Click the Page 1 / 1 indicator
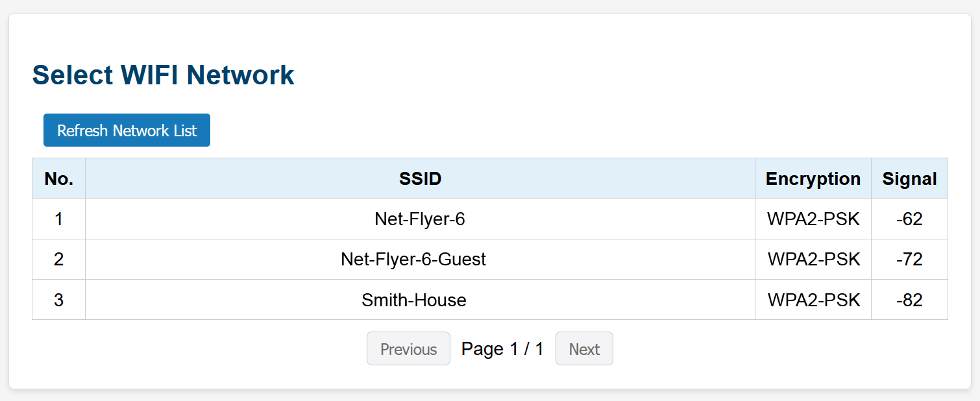The width and height of the screenshot is (980, 401). (502, 349)
